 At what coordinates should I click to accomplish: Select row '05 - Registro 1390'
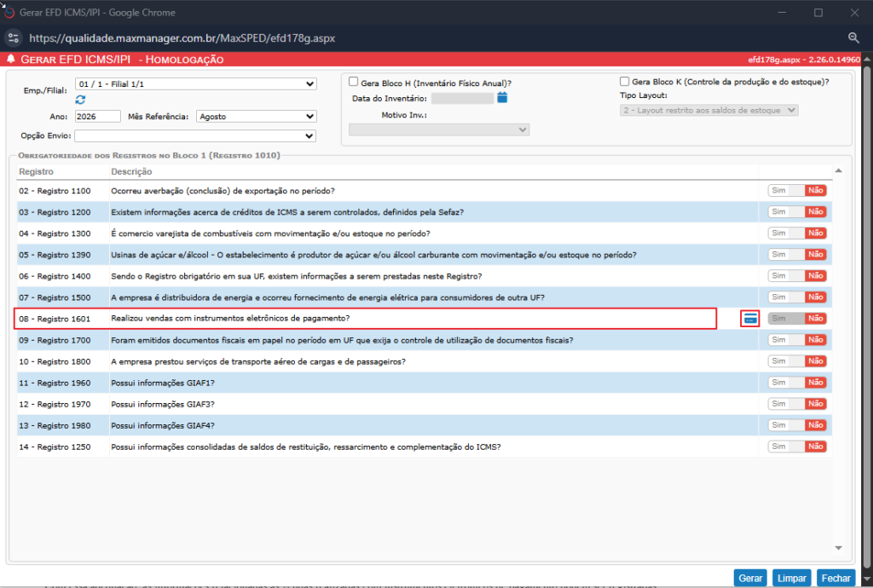pos(425,255)
